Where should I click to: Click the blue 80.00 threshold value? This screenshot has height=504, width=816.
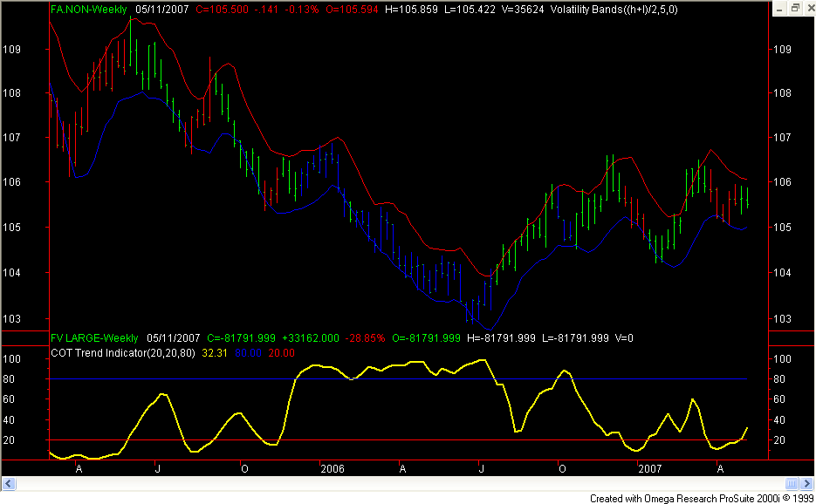point(248,352)
